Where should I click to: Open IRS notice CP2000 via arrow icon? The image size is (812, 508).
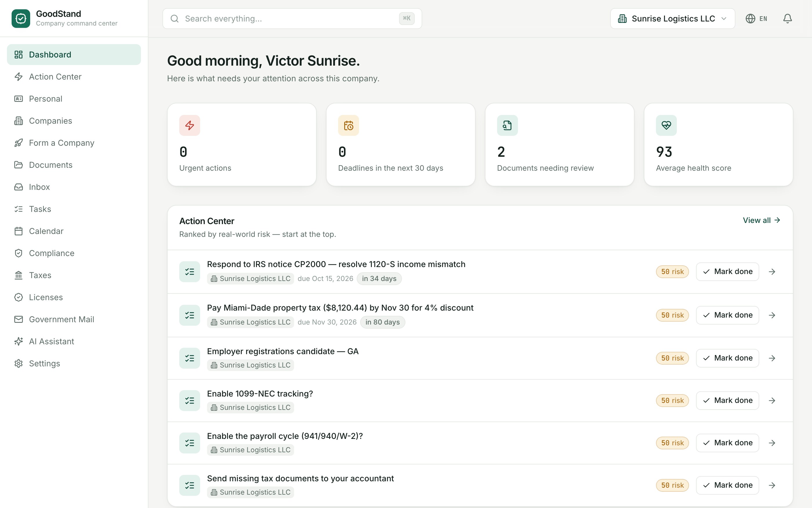[772, 271]
